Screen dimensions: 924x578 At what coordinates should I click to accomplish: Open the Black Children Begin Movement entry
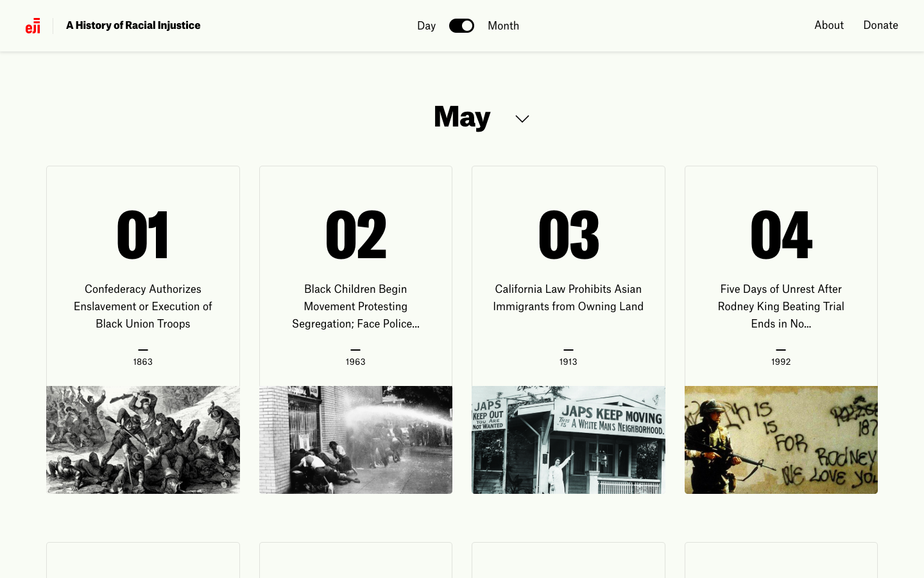pyautogui.click(x=355, y=306)
